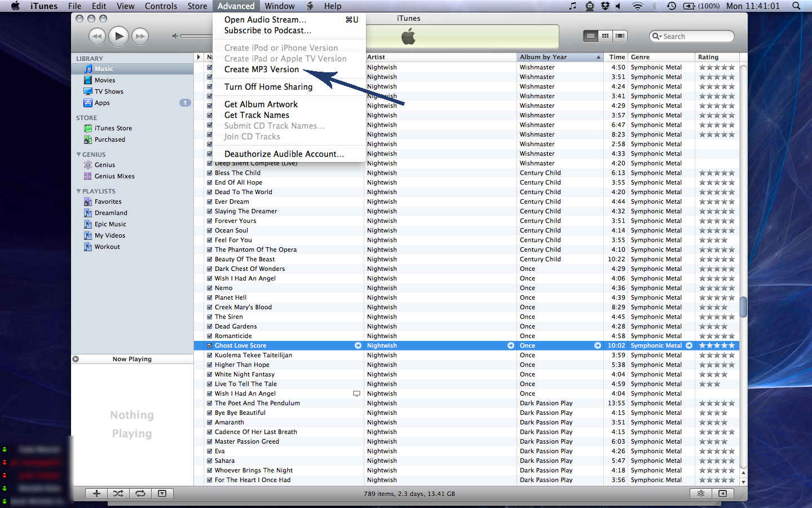Click Album by Year sort arrow header

[598, 57]
